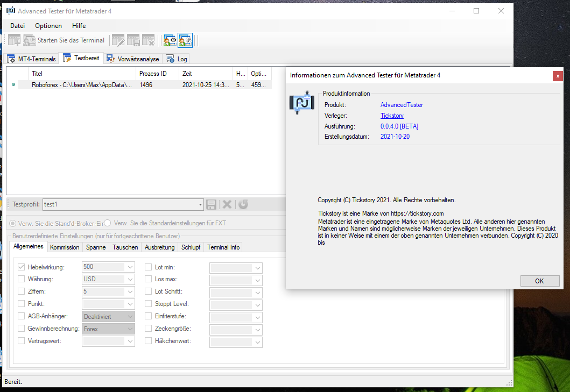Enable the Ziffern checkbox

21,291
